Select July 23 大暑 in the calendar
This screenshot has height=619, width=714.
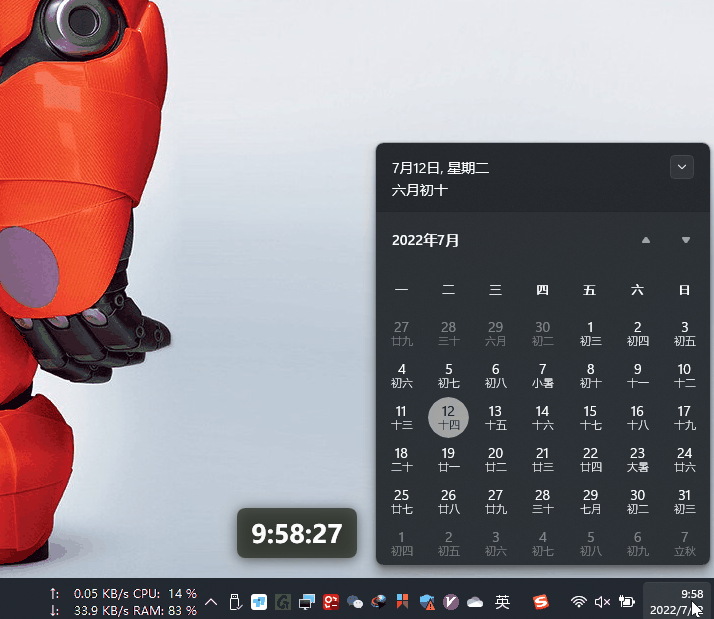click(638, 459)
